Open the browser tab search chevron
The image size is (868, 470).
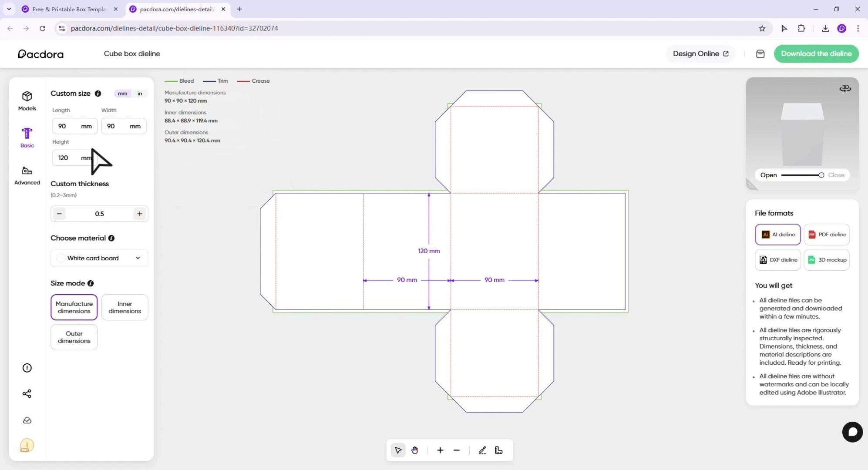(8, 9)
